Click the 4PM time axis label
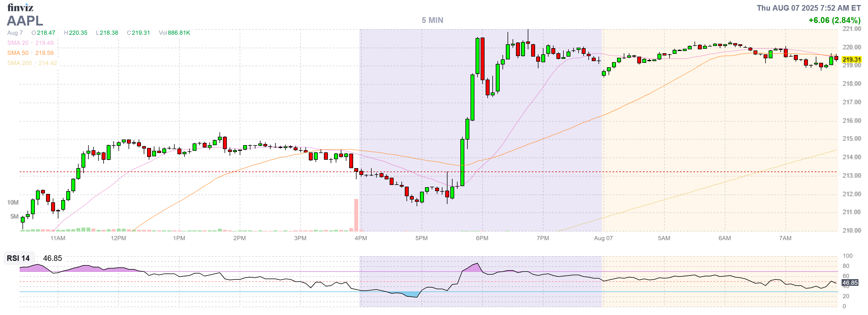 pos(360,238)
